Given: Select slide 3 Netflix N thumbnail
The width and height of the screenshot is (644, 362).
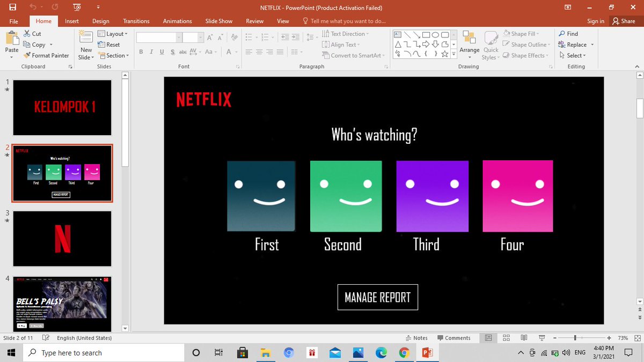Looking at the screenshot, I should [x=62, y=239].
